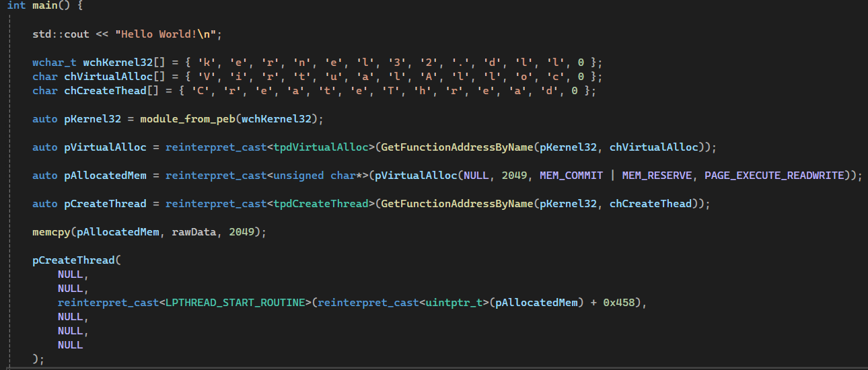This screenshot has width=868, height=370.
Task: Click pAllocatedMem inside the uintptr_t cast
Action: 537,303
